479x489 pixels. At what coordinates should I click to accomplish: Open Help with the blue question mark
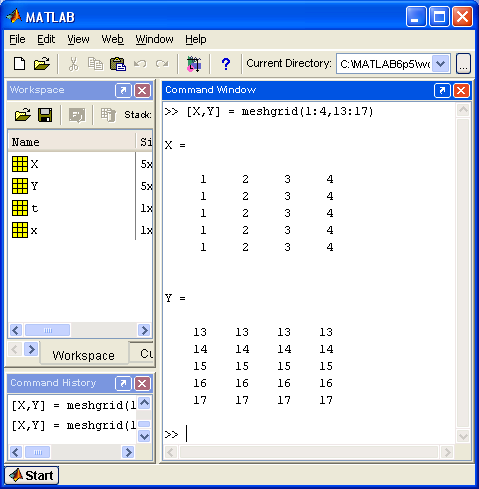coord(226,63)
